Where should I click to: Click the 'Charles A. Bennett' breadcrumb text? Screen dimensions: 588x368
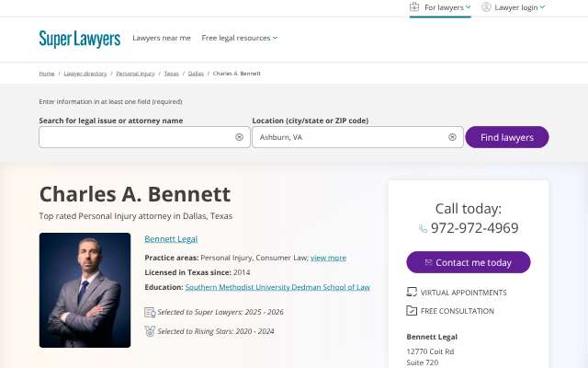237,74
